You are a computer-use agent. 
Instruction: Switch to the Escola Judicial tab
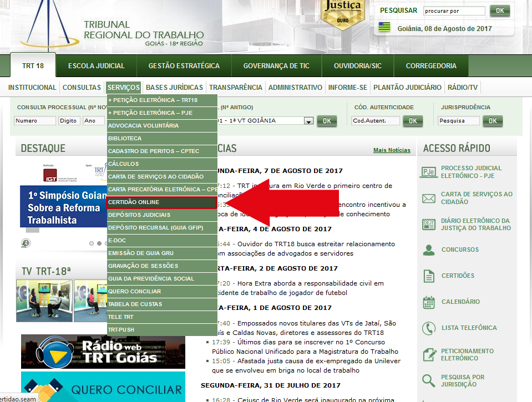[97, 66]
